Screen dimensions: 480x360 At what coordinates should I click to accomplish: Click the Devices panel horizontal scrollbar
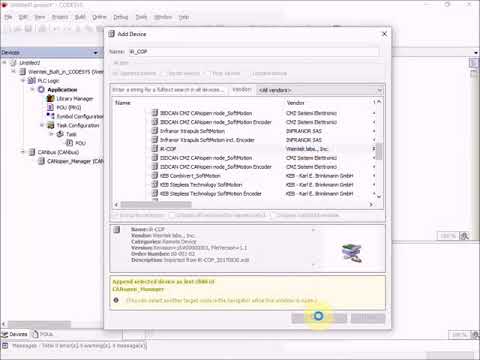(39, 324)
